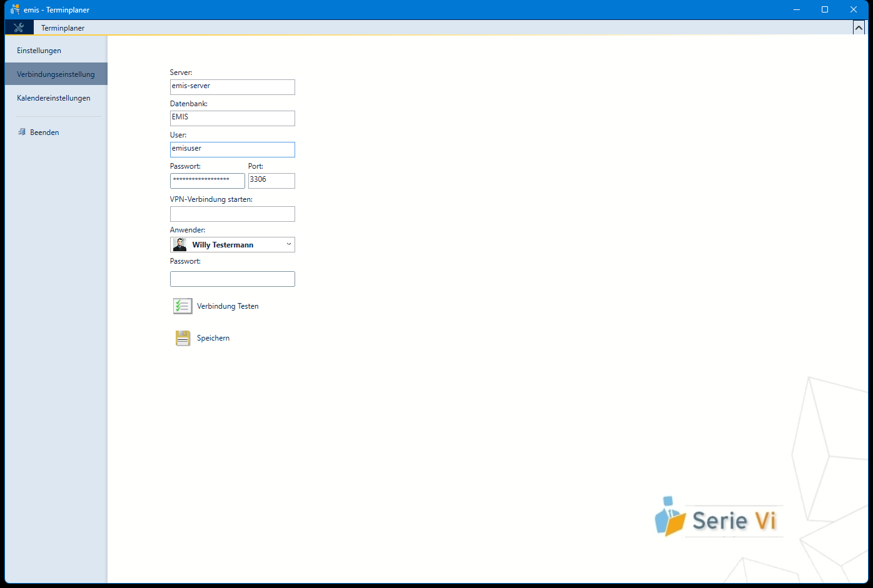Click the VPN-Verbindung starten input field
The image size is (873, 588).
click(233, 214)
